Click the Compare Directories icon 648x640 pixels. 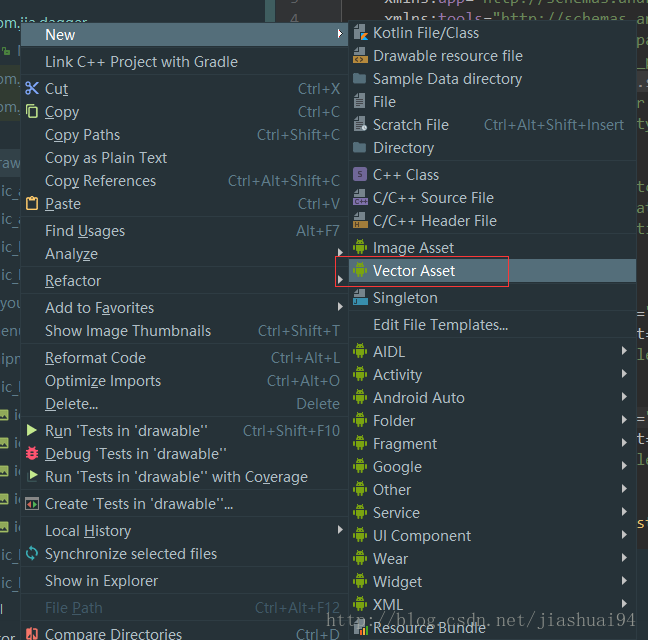click(32, 634)
